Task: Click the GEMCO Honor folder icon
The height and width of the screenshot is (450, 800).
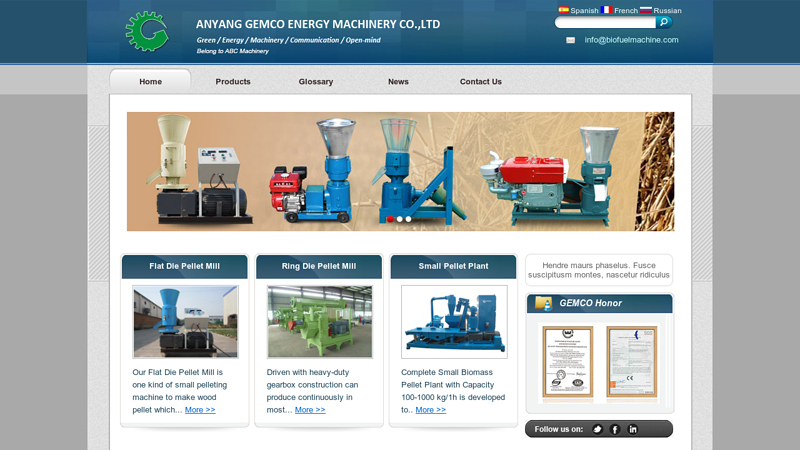Action: 543,303
